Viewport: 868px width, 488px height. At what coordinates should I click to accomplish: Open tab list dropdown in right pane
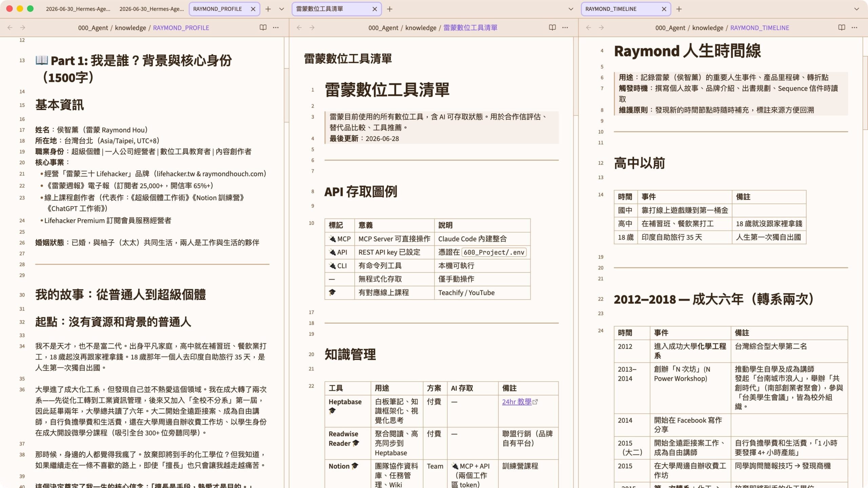point(856,9)
